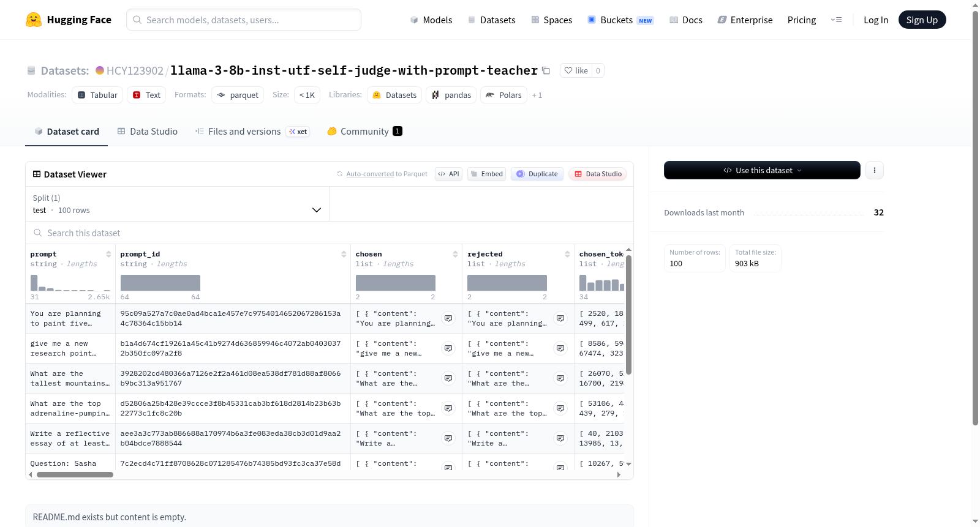Image resolution: width=980 pixels, height=527 pixels.
Task: Click the Duplicate button
Action: click(x=537, y=174)
